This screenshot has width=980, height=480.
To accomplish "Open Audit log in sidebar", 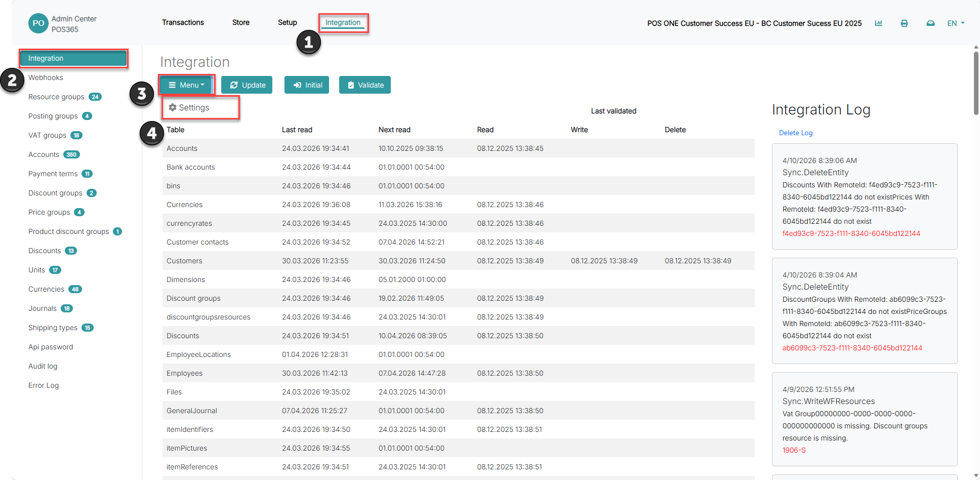I will [43, 366].
